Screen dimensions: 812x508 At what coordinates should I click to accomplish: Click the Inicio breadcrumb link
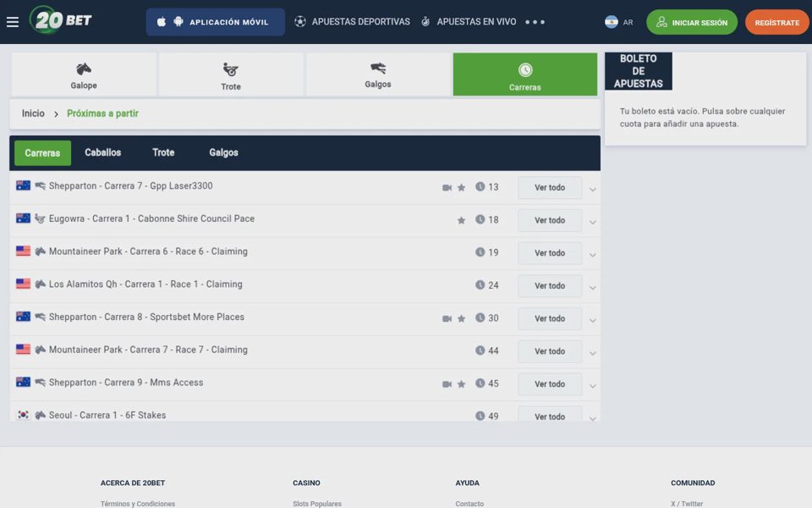point(33,113)
